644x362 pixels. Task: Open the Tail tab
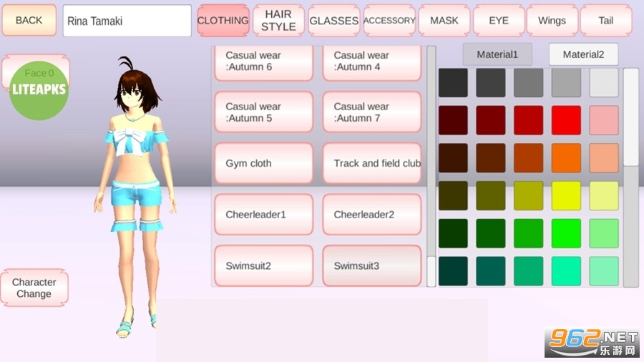[605, 21]
